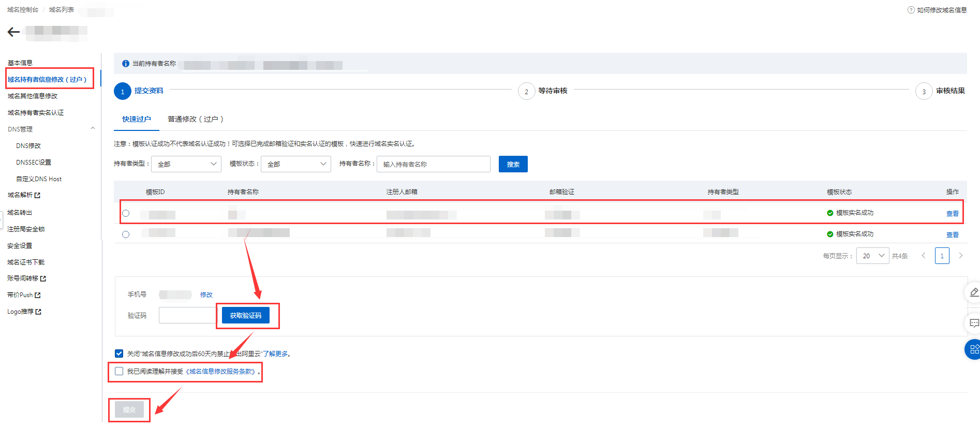
Task: Open the page size 20 dropdown
Action: [873, 256]
